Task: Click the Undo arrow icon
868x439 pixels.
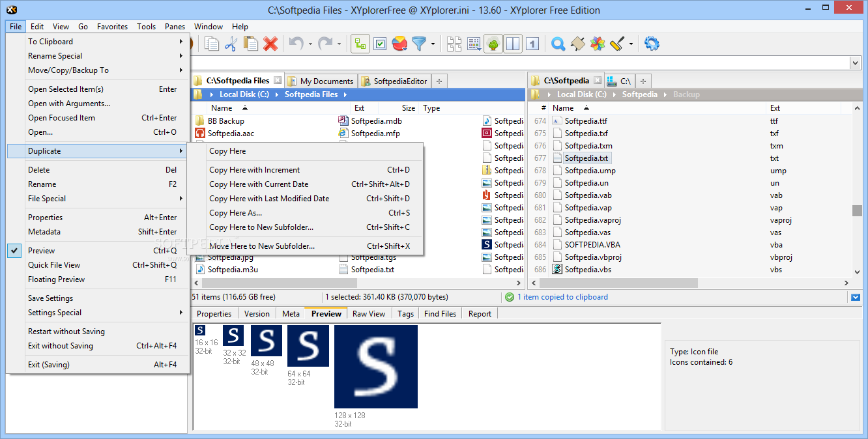Action: 296,44
